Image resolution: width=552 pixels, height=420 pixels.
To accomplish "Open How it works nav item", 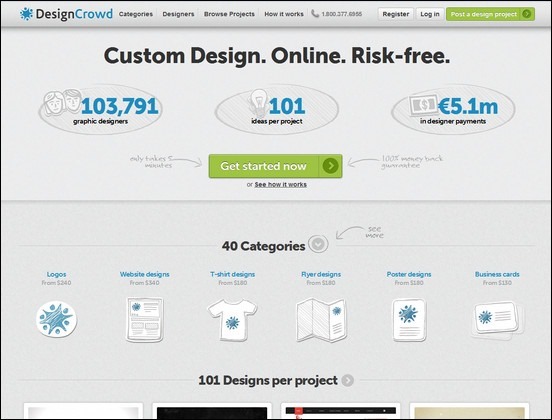I will pyautogui.click(x=284, y=14).
